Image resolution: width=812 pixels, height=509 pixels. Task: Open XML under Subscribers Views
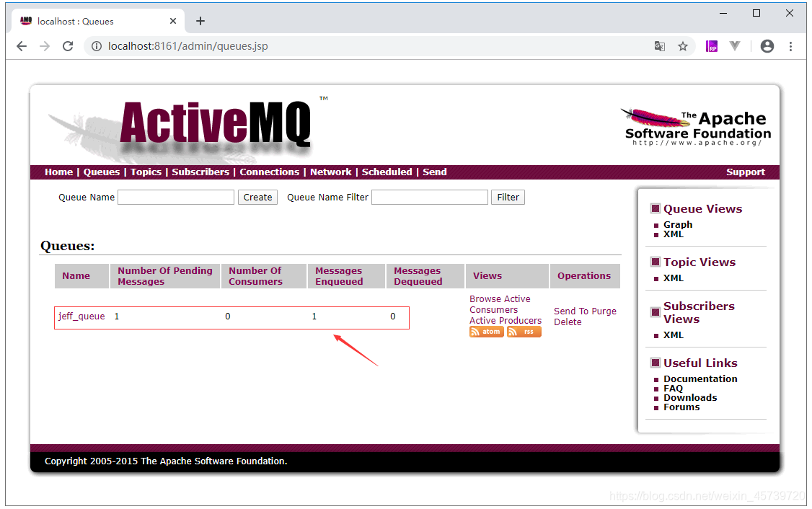[x=674, y=335]
